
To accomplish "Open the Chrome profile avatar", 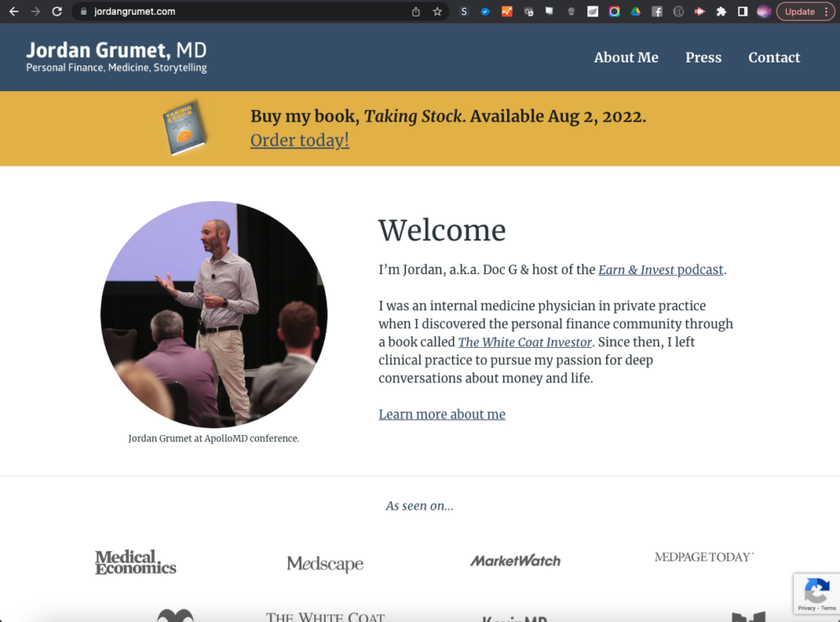I will point(764,11).
